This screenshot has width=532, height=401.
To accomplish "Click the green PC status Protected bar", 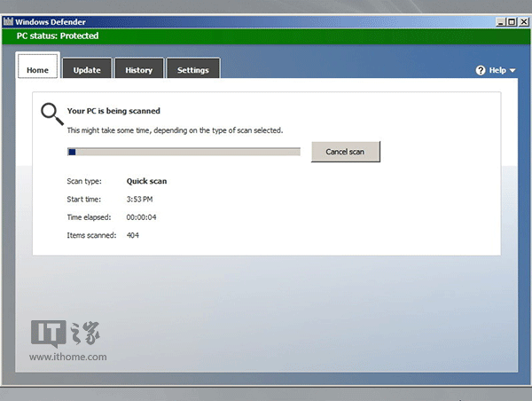I will 266,36.
